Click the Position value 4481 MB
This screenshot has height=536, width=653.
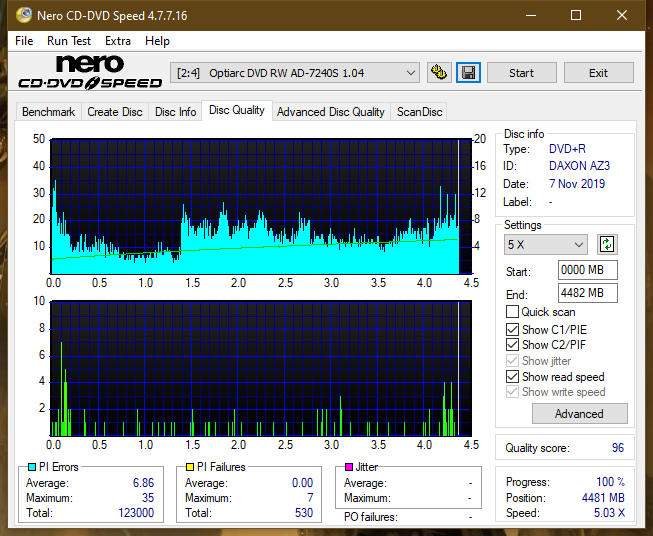603,498
